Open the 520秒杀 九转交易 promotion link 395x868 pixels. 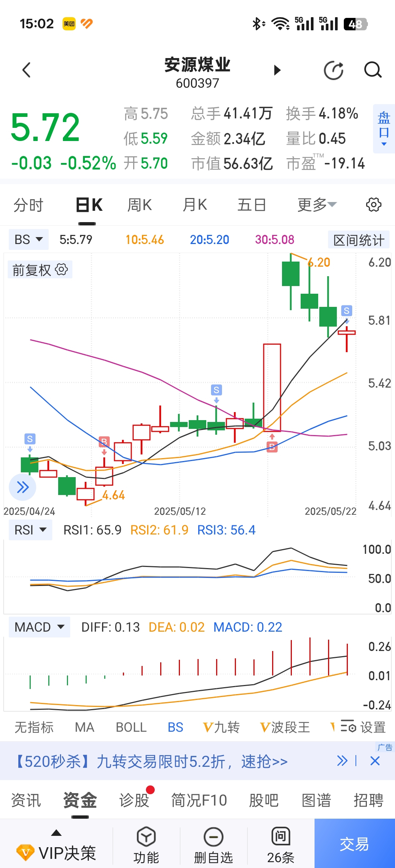click(x=151, y=761)
